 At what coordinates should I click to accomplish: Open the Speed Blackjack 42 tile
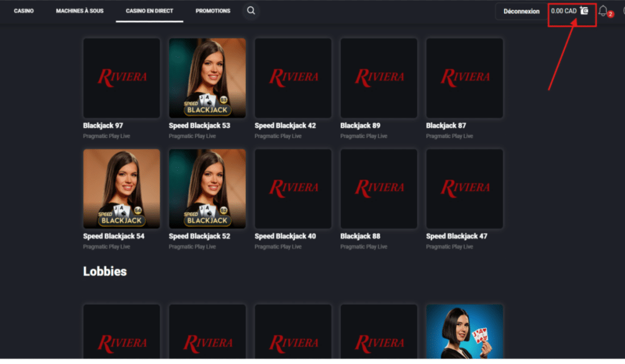[293, 78]
